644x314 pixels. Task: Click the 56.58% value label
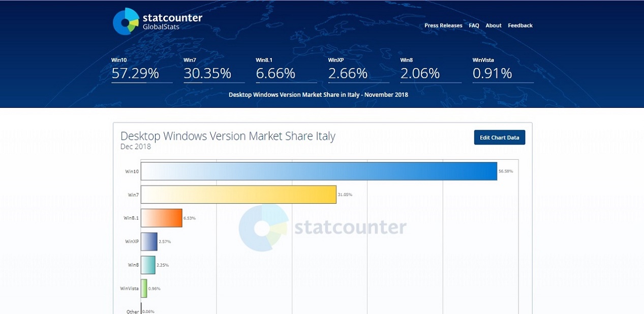pyautogui.click(x=506, y=172)
